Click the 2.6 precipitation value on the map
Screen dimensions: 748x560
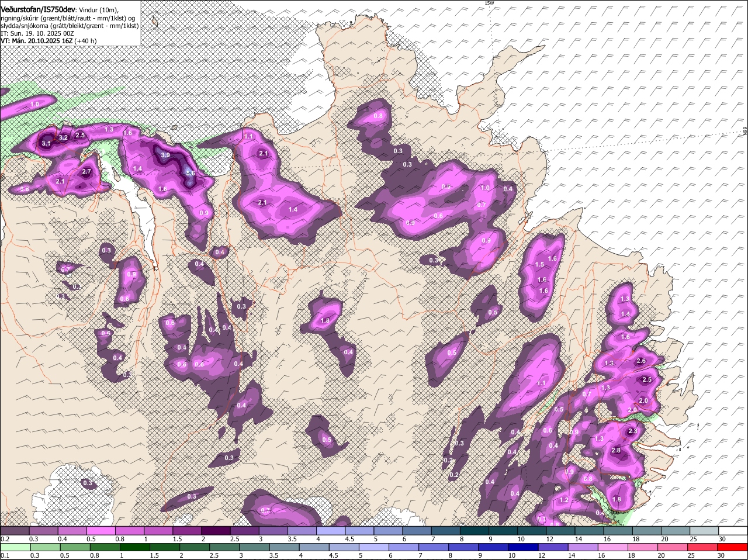(640, 361)
